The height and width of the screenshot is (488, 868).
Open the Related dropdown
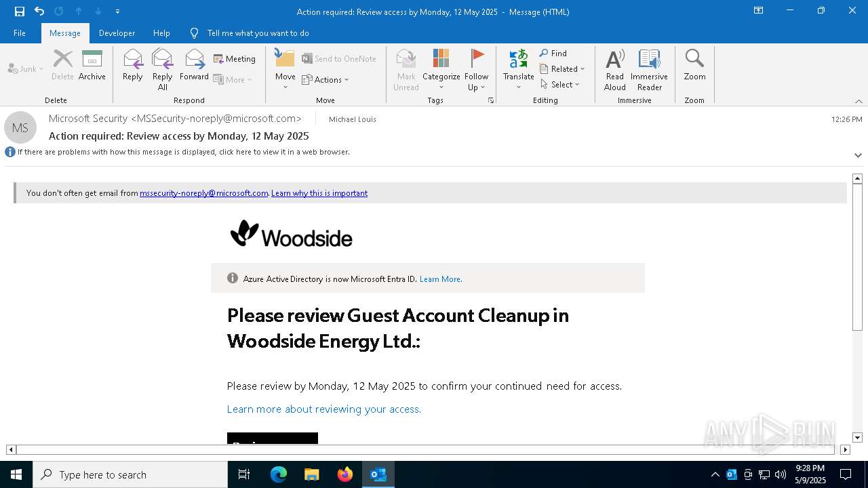click(x=562, y=68)
